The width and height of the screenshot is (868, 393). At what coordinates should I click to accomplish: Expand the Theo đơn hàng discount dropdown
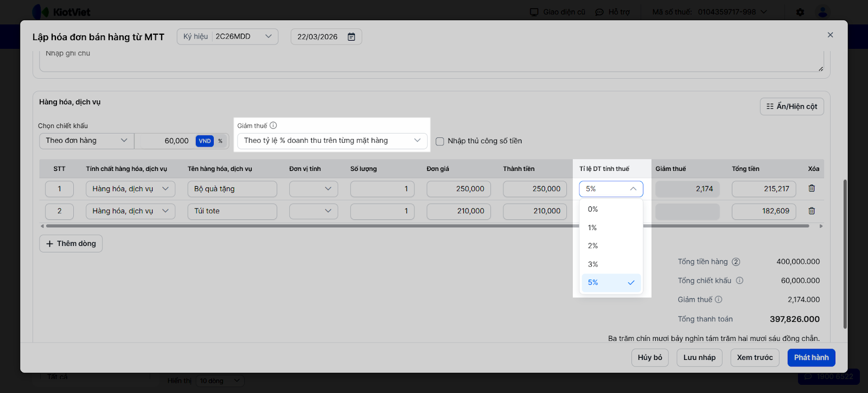click(x=86, y=141)
